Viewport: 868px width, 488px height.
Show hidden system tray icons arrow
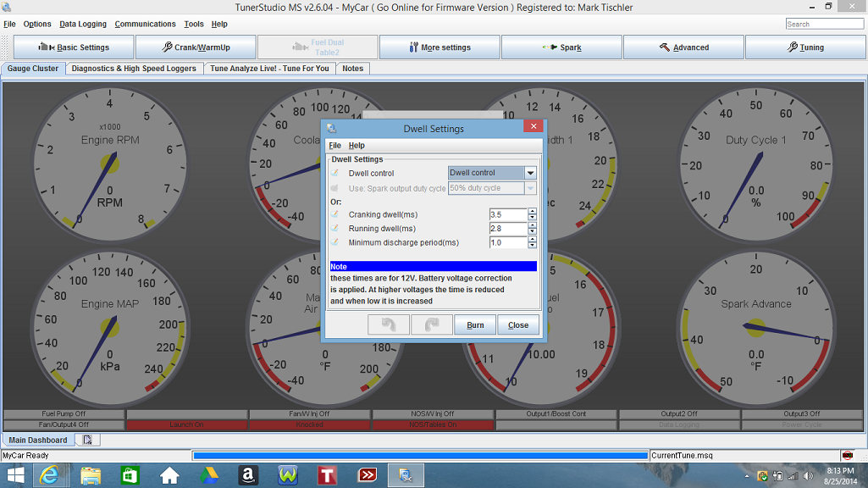tap(747, 476)
